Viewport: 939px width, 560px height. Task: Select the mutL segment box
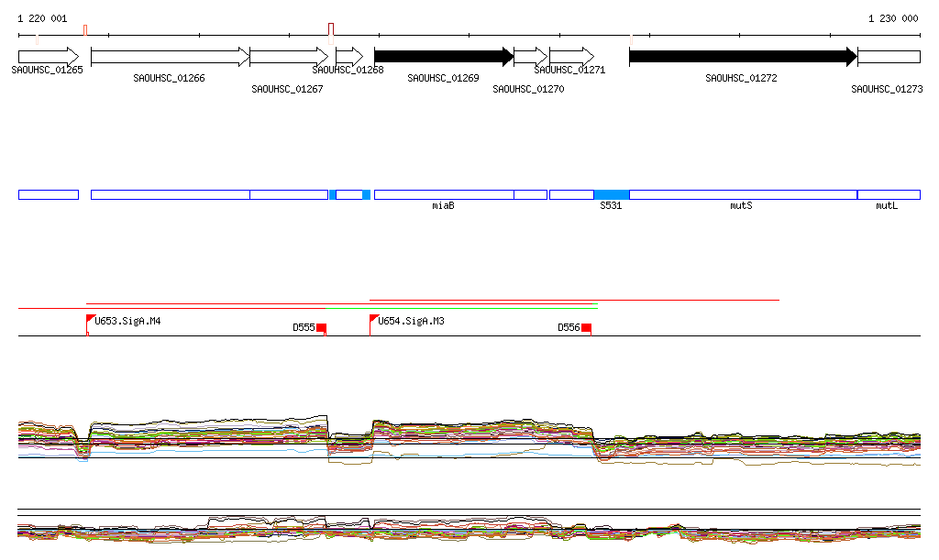(x=889, y=194)
